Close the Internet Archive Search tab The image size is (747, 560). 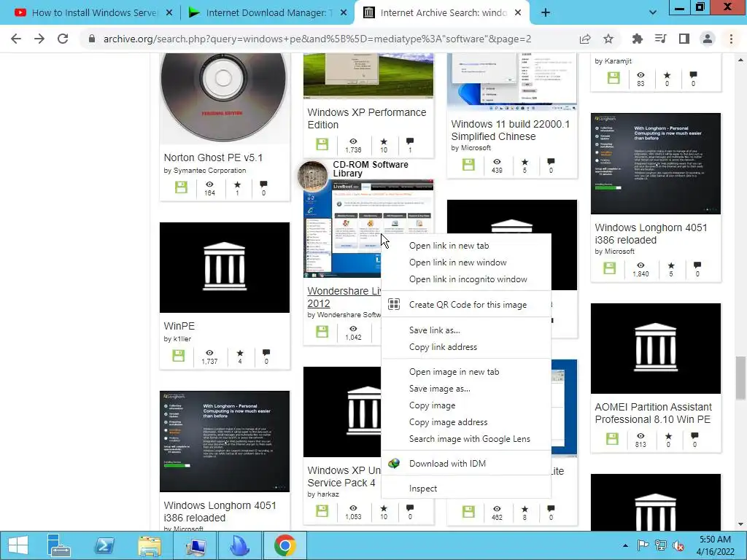tap(519, 13)
